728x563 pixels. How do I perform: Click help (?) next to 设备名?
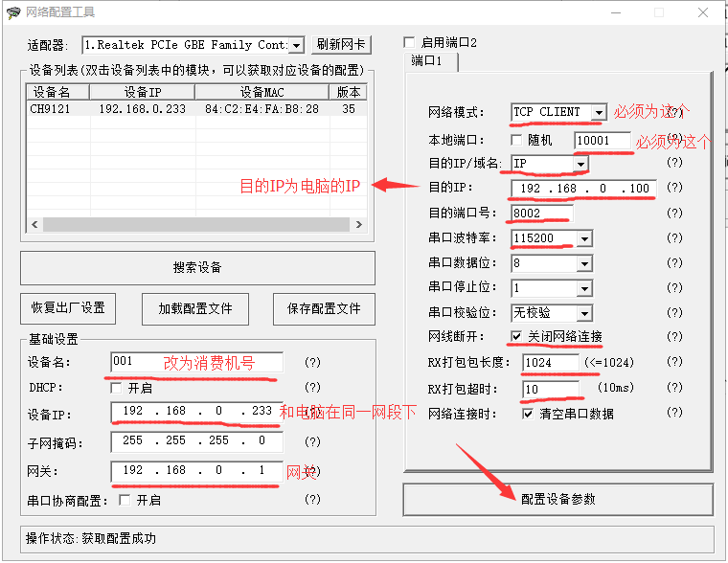pos(311,363)
